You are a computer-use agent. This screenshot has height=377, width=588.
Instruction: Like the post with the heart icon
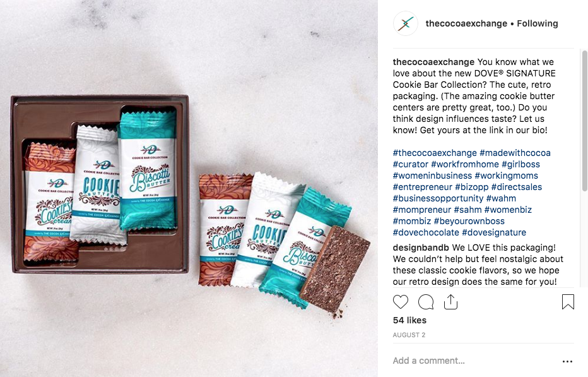click(401, 302)
